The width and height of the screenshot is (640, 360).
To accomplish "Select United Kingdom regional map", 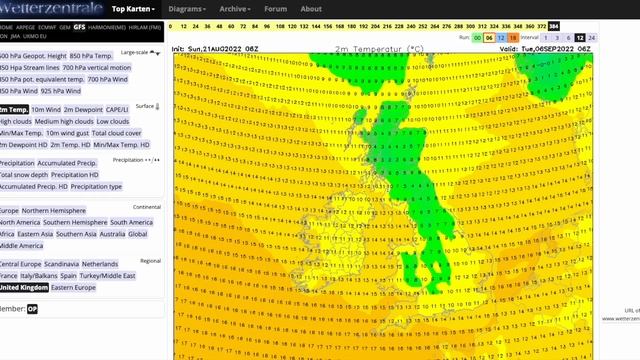I will pyautogui.click(x=24, y=288).
